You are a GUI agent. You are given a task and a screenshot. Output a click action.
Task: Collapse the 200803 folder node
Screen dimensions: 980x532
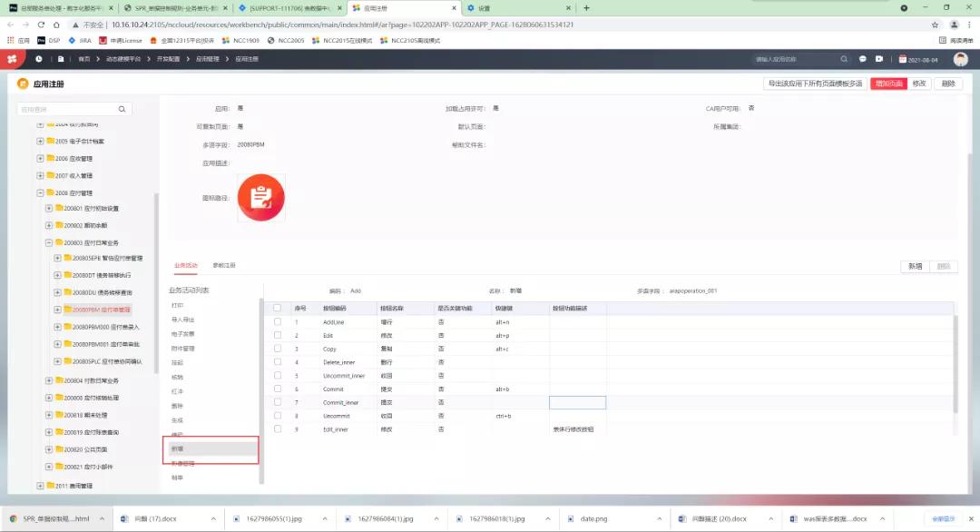tap(49, 242)
